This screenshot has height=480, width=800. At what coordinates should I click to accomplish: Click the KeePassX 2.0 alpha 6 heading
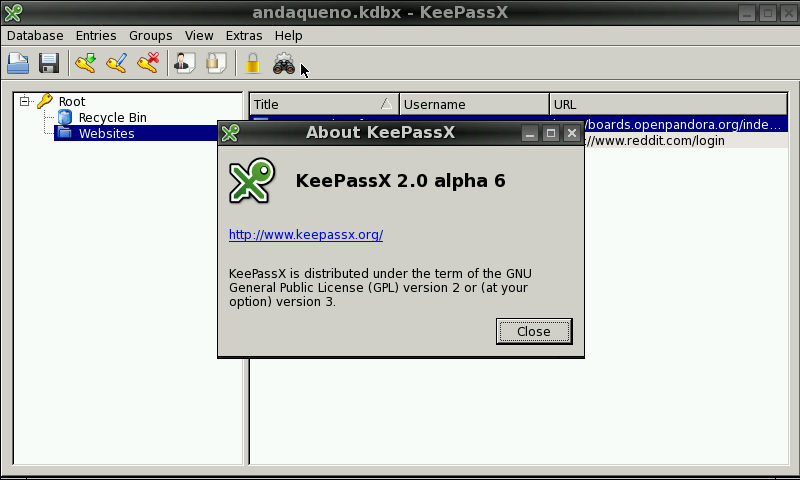401,181
